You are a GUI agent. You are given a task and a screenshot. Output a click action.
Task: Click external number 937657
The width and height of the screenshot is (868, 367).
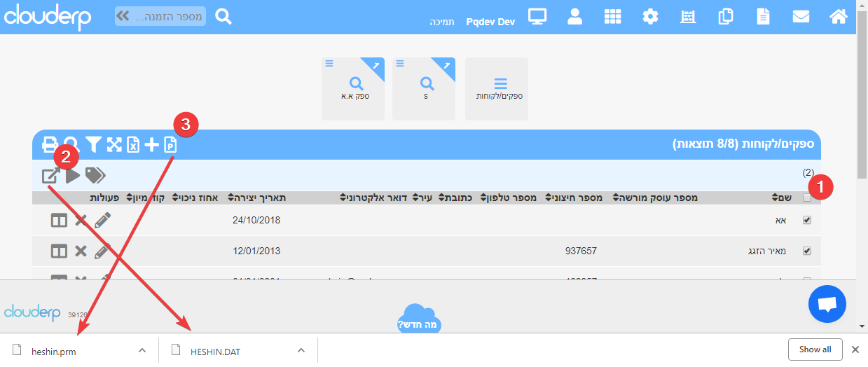click(581, 251)
